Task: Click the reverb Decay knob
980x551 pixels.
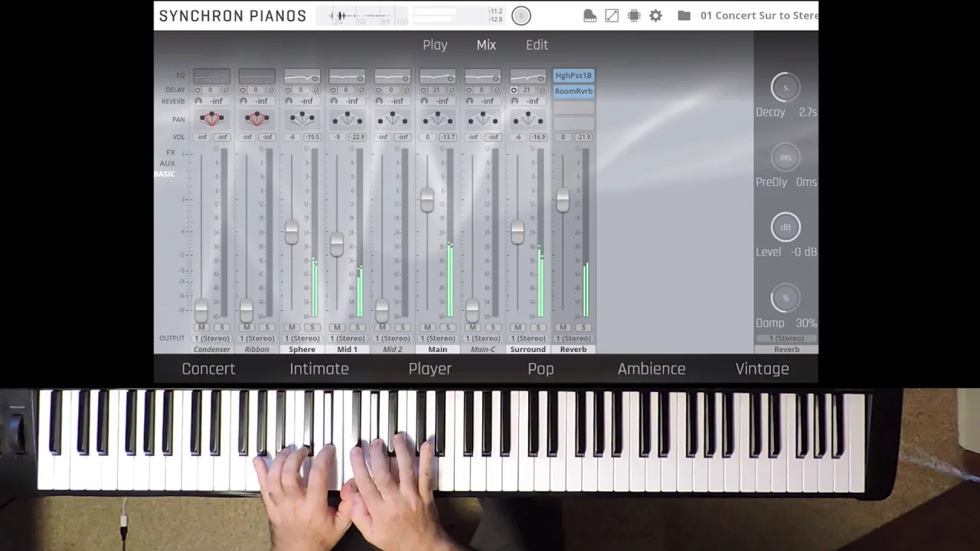Action: [x=785, y=87]
